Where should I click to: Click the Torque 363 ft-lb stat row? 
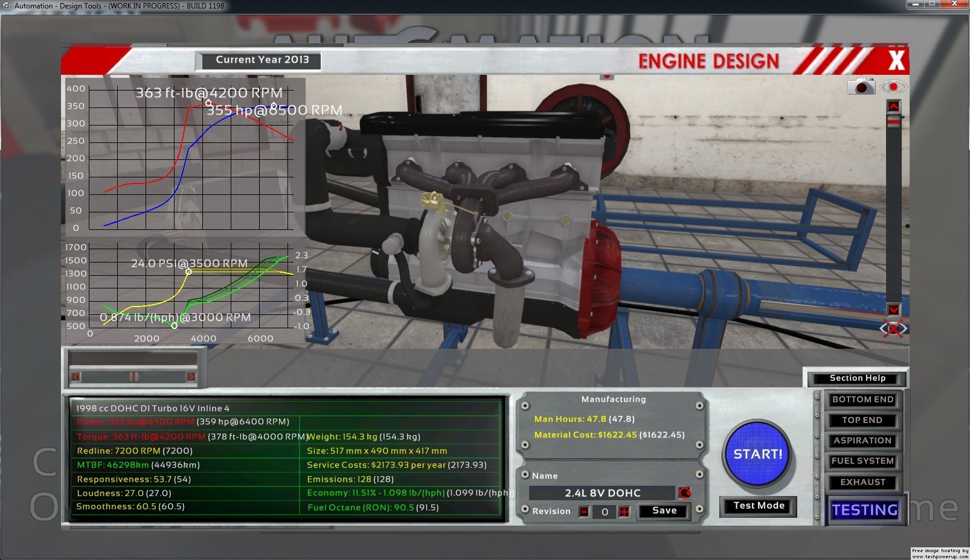[191, 436]
